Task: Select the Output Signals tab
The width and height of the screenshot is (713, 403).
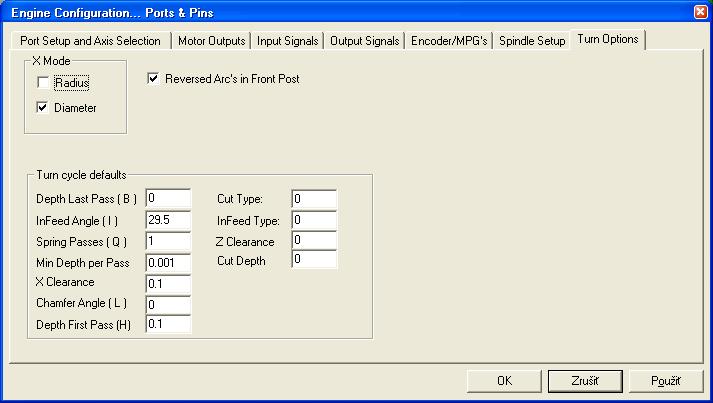Action: coord(364,41)
